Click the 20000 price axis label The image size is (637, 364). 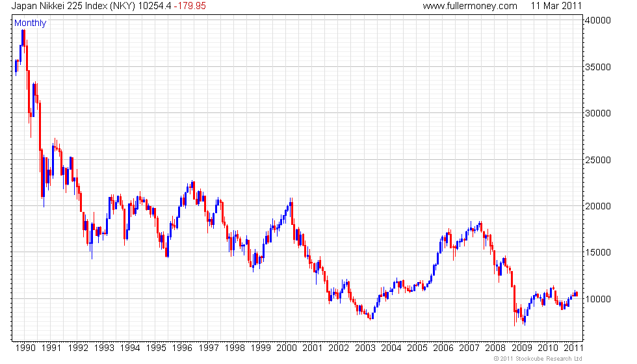point(597,207)
